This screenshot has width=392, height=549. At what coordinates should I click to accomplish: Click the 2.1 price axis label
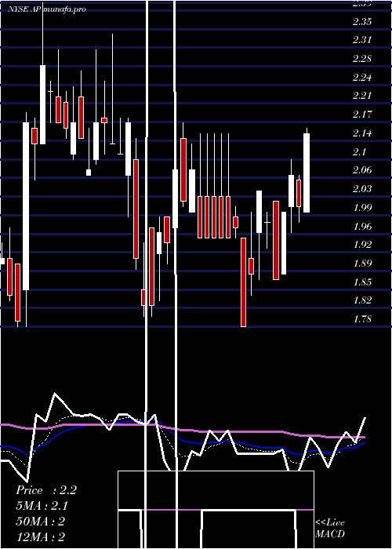359,152
